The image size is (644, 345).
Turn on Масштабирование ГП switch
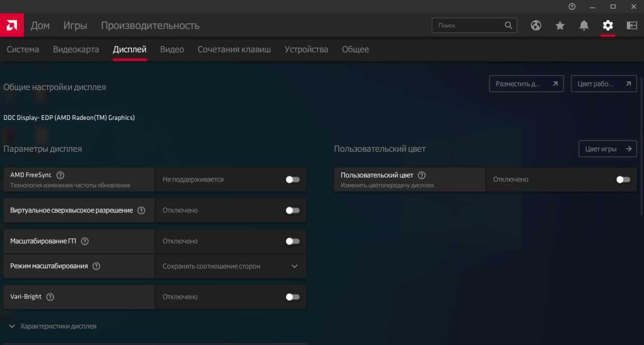[292, 241]
